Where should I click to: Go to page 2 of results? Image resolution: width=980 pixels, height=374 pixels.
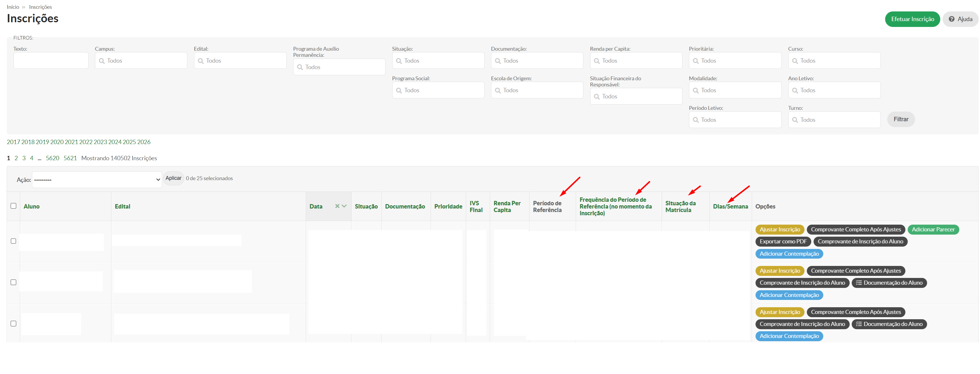tap(16, 158)
